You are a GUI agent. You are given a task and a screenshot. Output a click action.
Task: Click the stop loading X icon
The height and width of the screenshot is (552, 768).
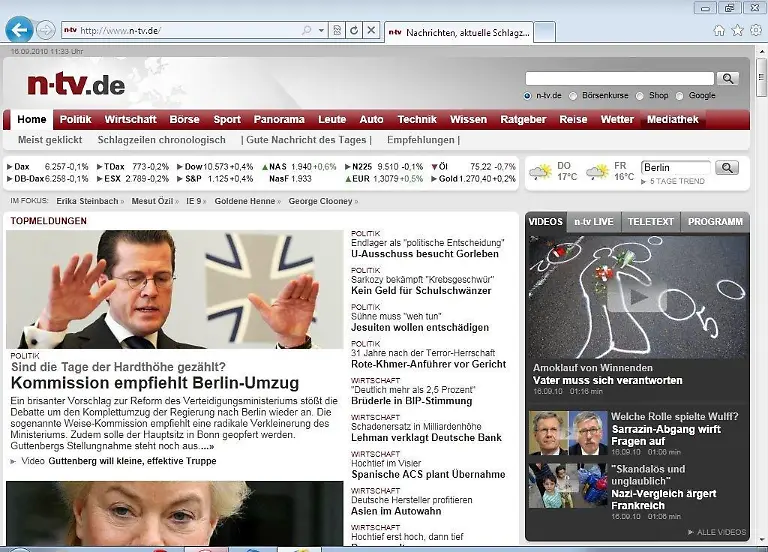pyautogui.click(x=371, y=31)
